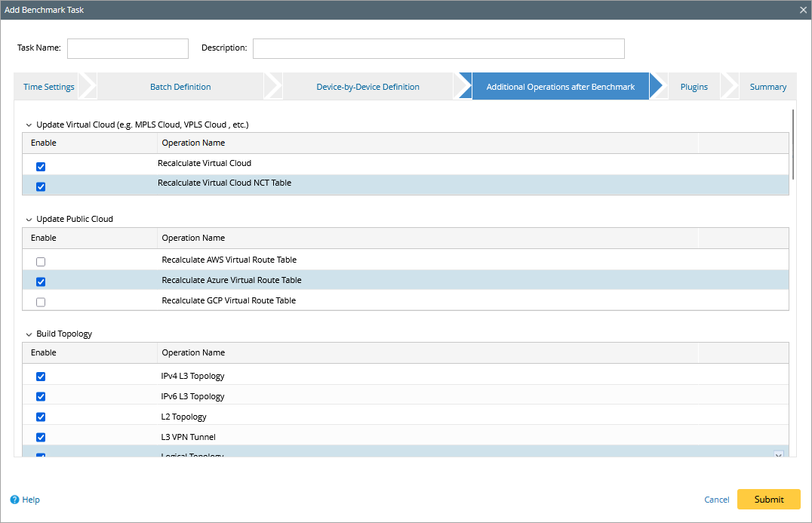Close the Add Benchmark Task dialog

point(803,10)
